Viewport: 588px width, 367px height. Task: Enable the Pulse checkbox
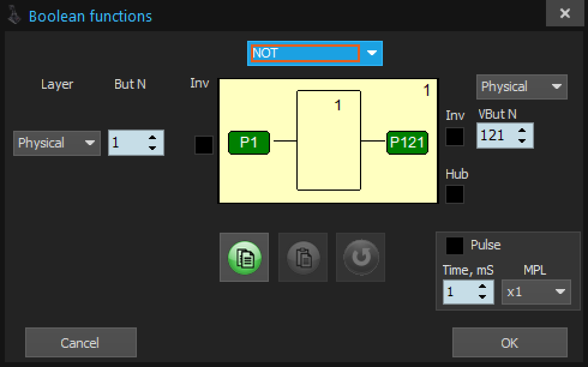click(x=455, y=245)
